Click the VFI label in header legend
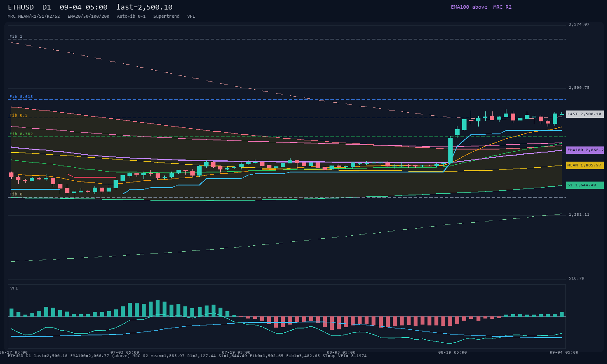The image size is (607, 364). tap(191, 16)
